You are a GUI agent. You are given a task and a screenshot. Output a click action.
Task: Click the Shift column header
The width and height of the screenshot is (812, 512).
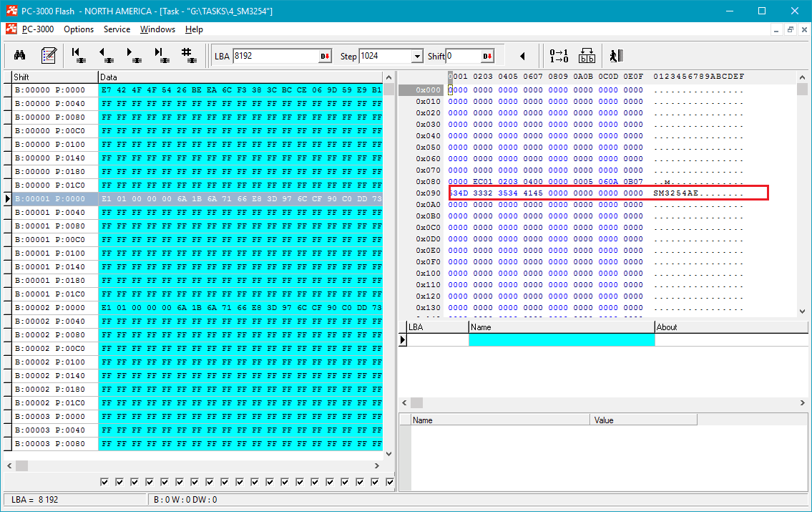(x=55, y=77)
